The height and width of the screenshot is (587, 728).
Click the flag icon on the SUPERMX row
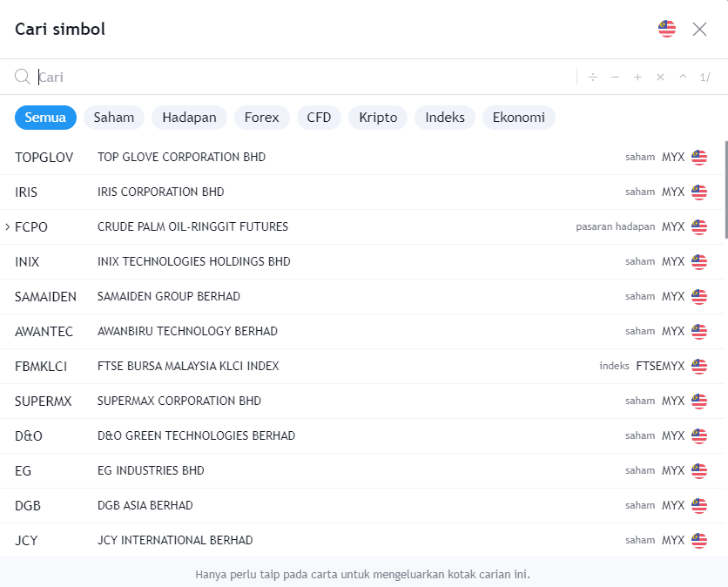click(x=698, y=401)
